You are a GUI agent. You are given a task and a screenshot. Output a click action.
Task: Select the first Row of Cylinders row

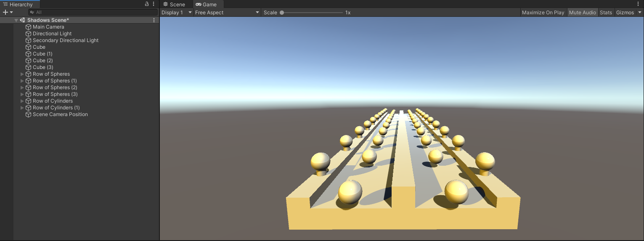pos(53,101)
